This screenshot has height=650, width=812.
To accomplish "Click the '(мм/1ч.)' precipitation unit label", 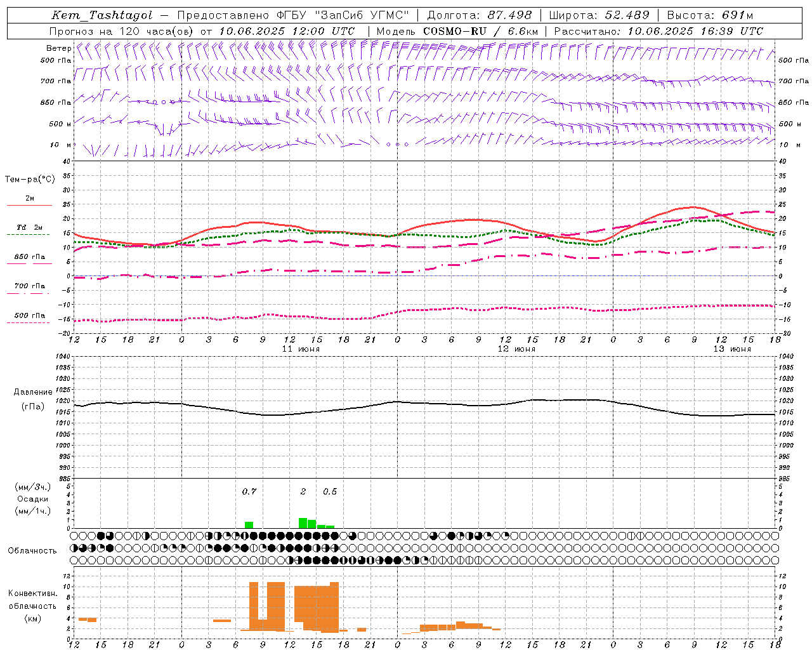I will (33, 511).
